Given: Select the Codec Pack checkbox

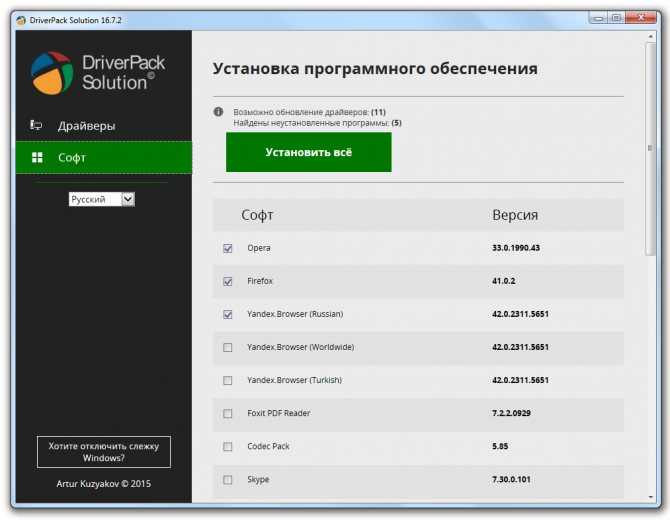Looking at the screenshot, I should tap(228, 447).
